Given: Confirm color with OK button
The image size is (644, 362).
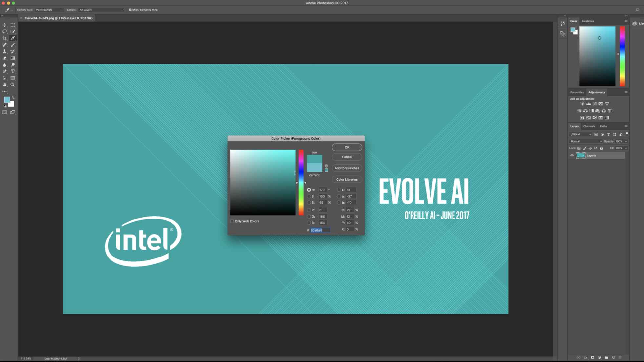Looking at the screenshot, I should click(347, 147).
